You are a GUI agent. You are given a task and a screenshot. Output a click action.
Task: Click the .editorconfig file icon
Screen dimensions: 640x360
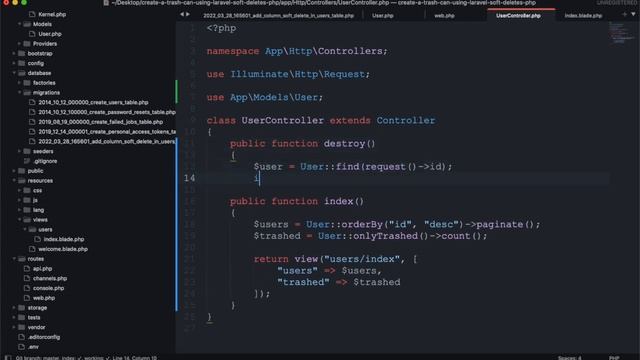(22, 337)
